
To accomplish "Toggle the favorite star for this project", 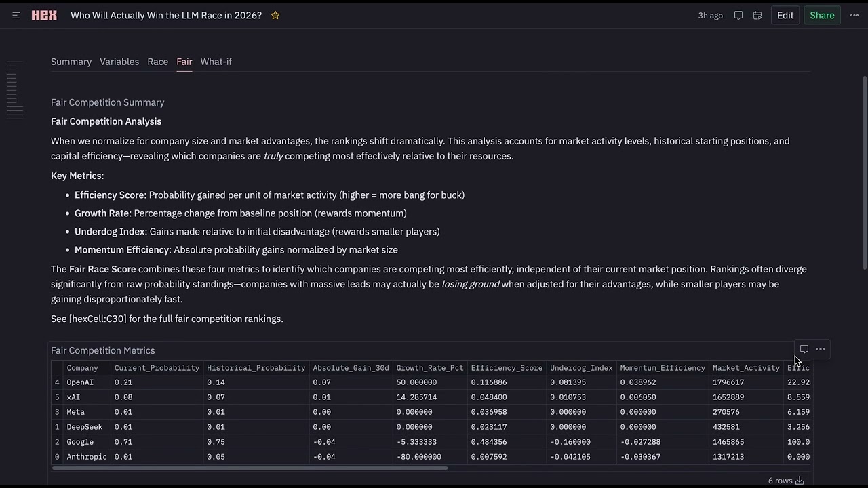I will pyautogui.click(x=275, y=15).
